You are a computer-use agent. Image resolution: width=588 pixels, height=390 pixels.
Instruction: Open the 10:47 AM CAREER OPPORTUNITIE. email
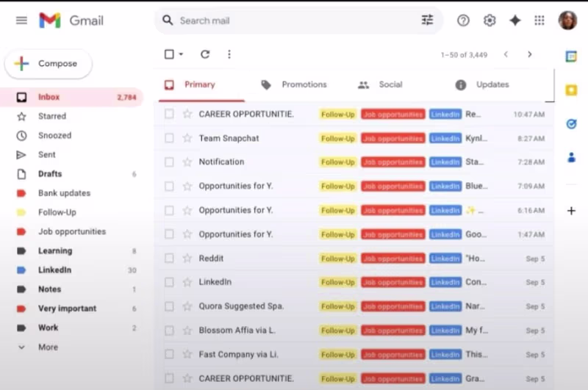354,114
